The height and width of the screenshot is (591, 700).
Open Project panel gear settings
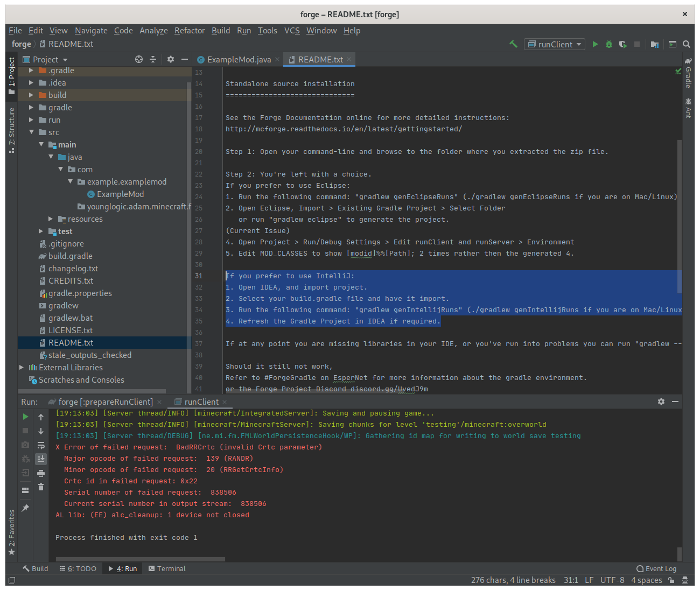click(171, 59)
